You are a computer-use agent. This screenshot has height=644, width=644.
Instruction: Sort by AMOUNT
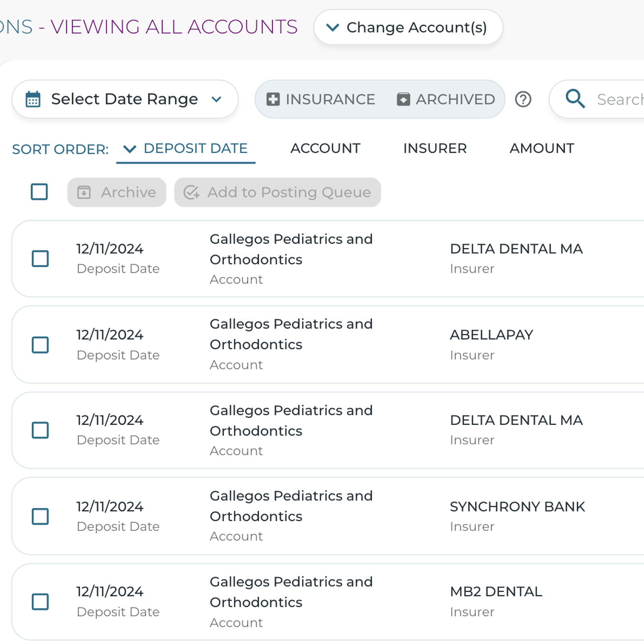(542, 149)
